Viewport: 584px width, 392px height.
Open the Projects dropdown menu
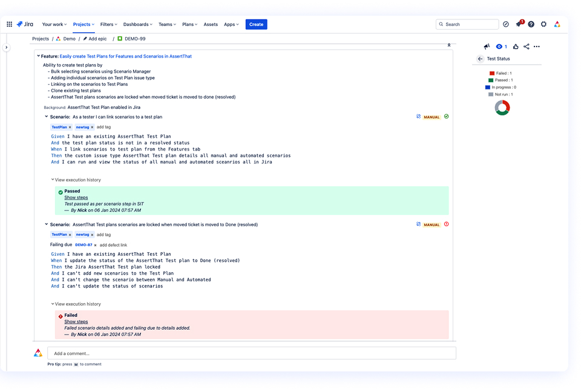[84, 24]
